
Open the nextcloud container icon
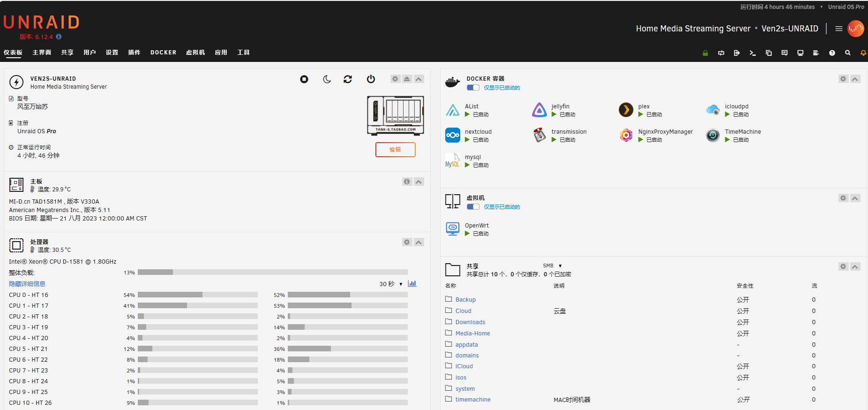(x=453, y=135)
